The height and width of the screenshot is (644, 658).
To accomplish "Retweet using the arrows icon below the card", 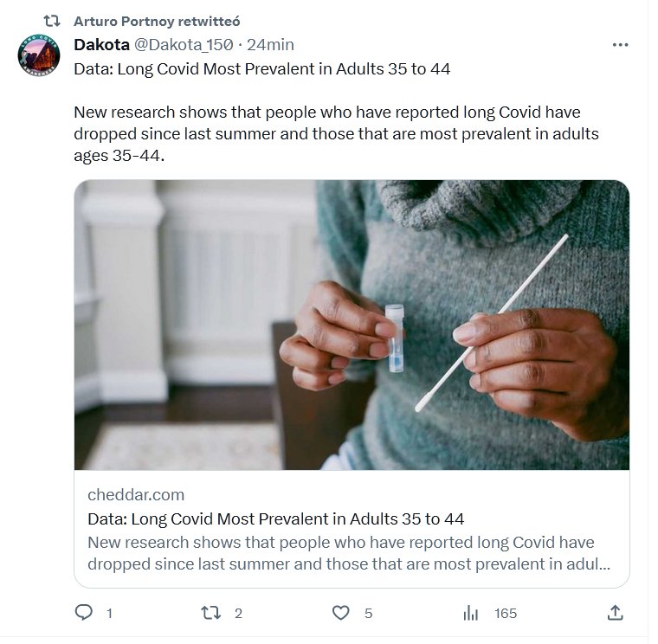I will coord(210,613).
